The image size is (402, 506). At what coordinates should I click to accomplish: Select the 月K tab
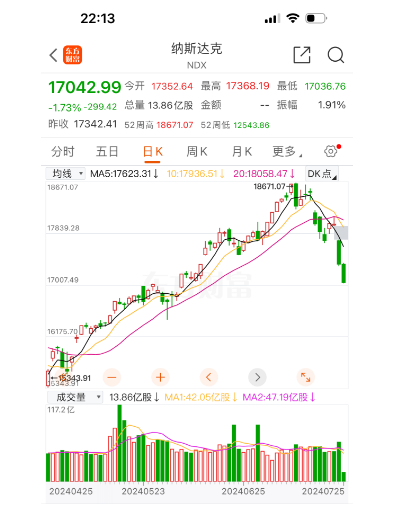[x=242, y=152]
